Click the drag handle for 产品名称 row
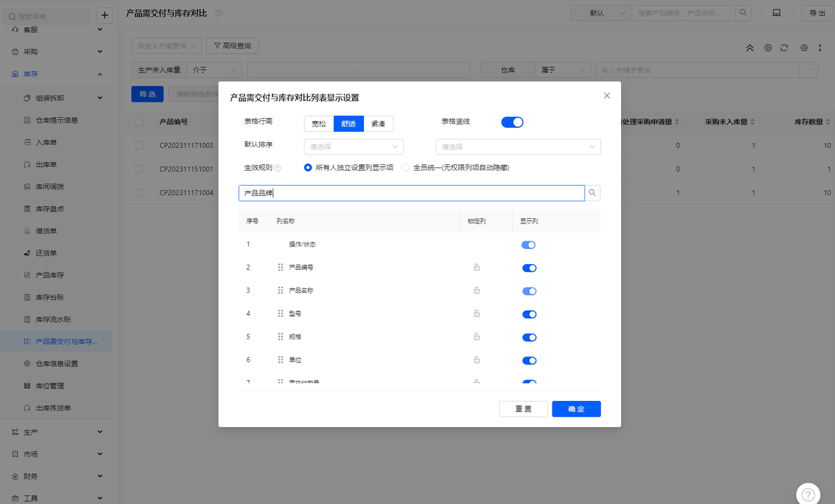Screen dimensions: 835x504 point(281,290)
